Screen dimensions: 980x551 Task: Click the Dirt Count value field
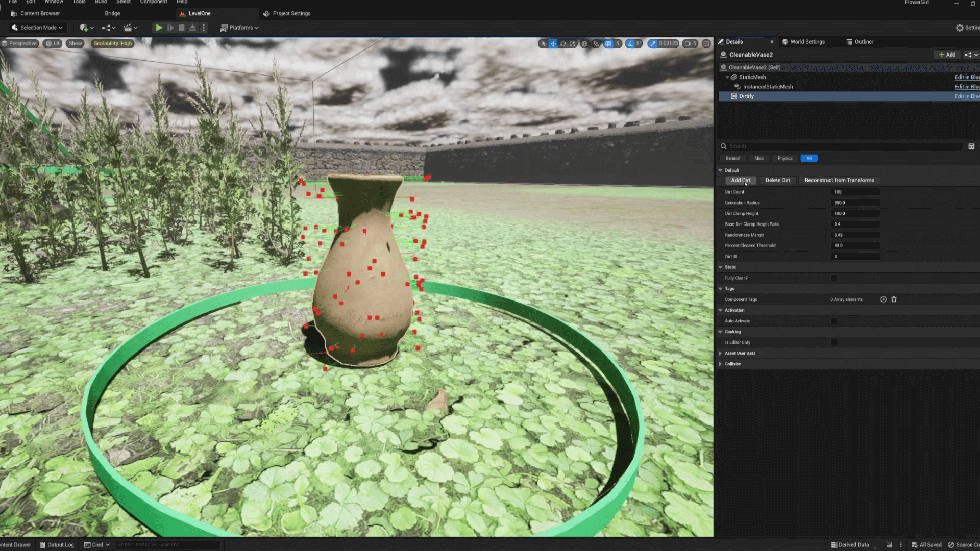coord(855,192)
